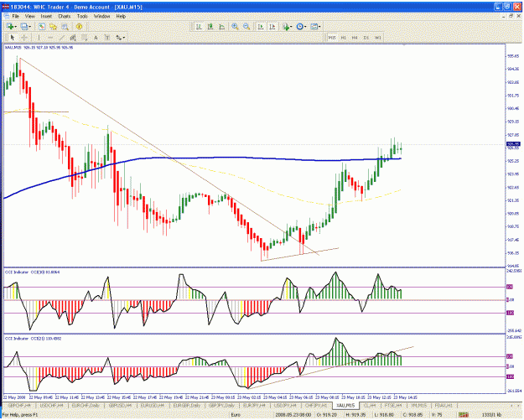Set timeframe to H1
The width and height of the screenshot is (524, 420).
pyautogui.click(x=343, y=38)
